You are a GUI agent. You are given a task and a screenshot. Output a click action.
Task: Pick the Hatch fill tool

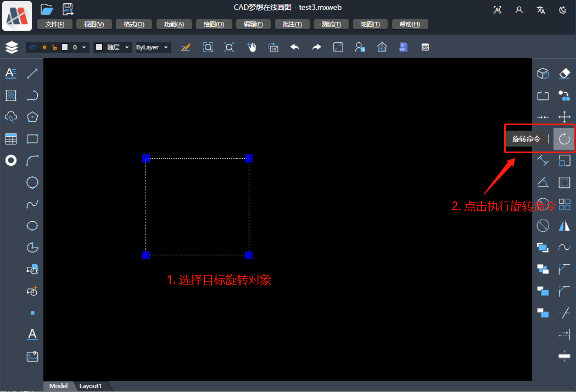pyautogui.click(x=11, y=96)
